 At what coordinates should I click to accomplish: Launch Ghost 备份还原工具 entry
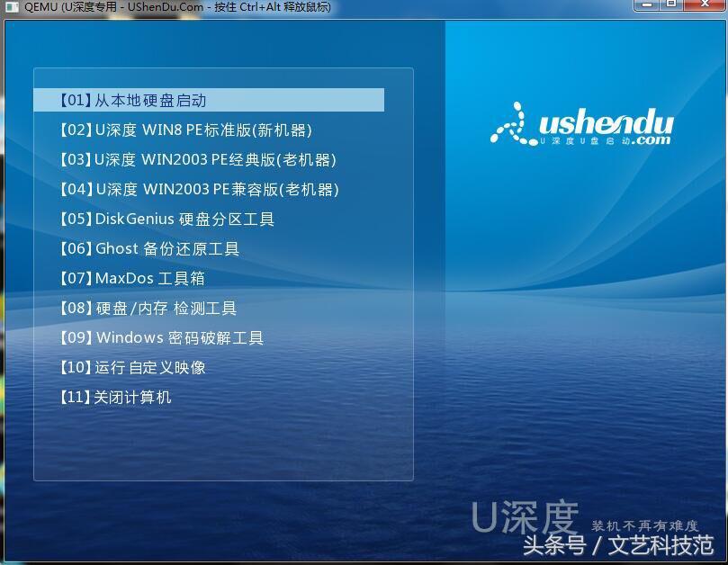click(148, 248)
